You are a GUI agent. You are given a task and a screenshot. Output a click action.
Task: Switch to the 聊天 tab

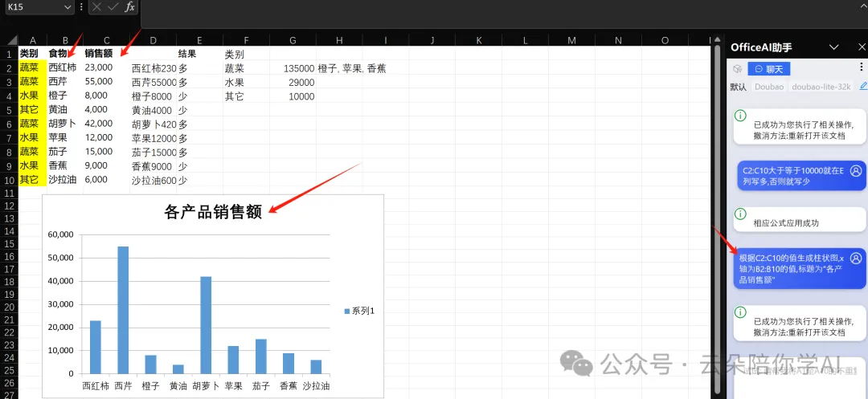tap(769, 68)
